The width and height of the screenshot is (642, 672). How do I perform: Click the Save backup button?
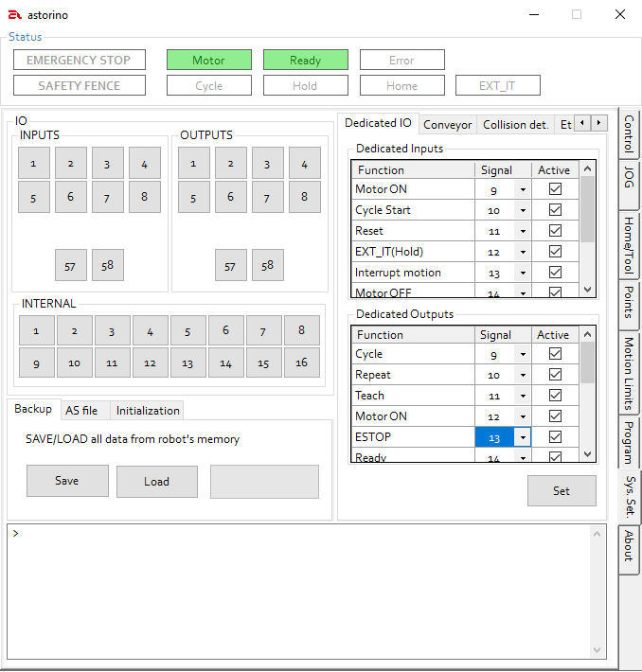tap(67, 481)
